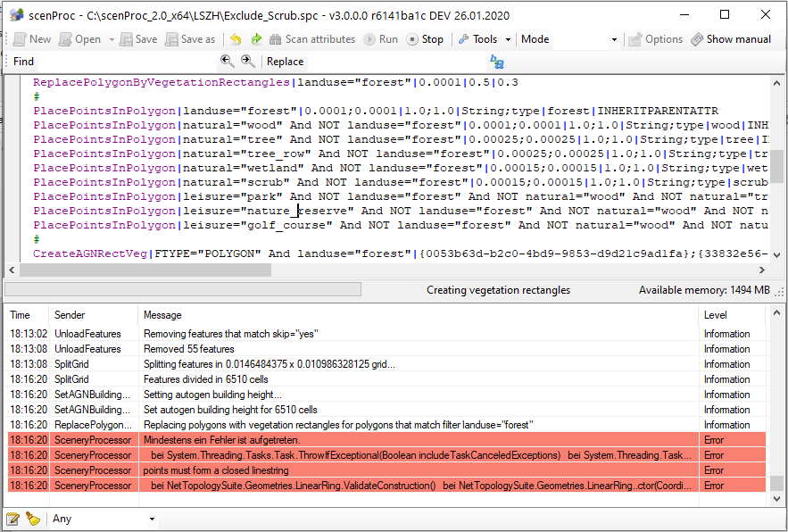
Task: Click the clear log broom icon
Action: tap(33, 519)
